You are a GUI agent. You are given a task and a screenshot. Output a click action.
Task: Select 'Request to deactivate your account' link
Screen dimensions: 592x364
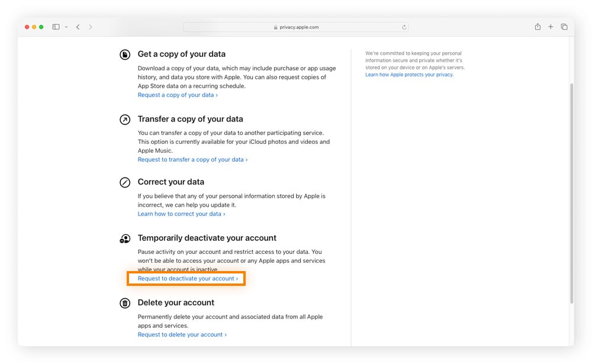(188, 278)
